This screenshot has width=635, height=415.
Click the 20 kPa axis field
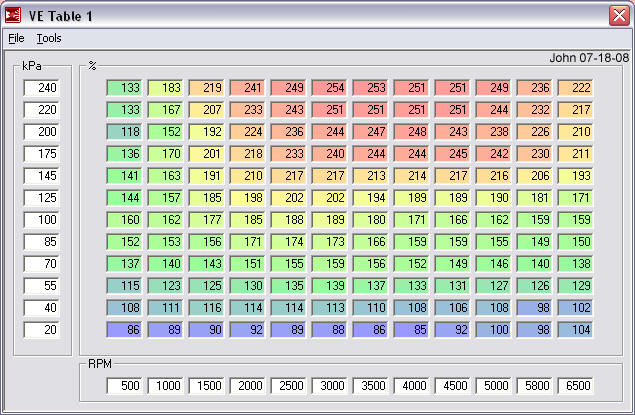[42, 330]
